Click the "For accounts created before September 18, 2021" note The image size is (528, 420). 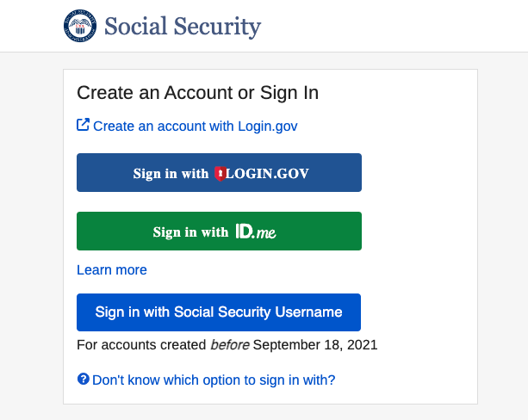coord(227,345)
